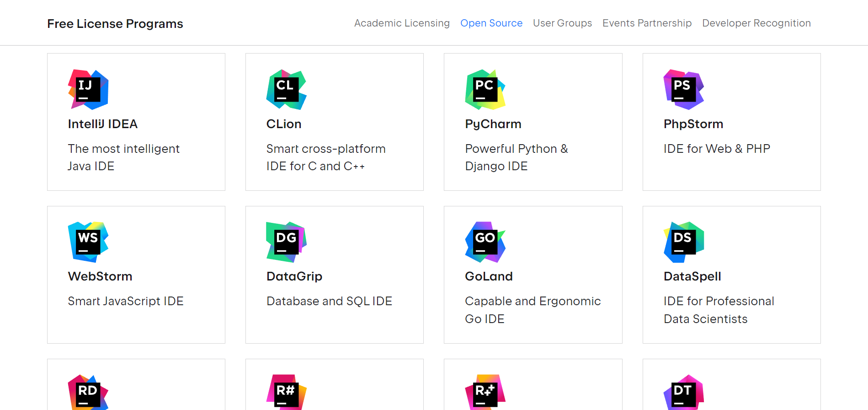Open the PyCharm product title
Viewport: 868px width, 410px height.
pyautogui.click(x=493, y=124)
